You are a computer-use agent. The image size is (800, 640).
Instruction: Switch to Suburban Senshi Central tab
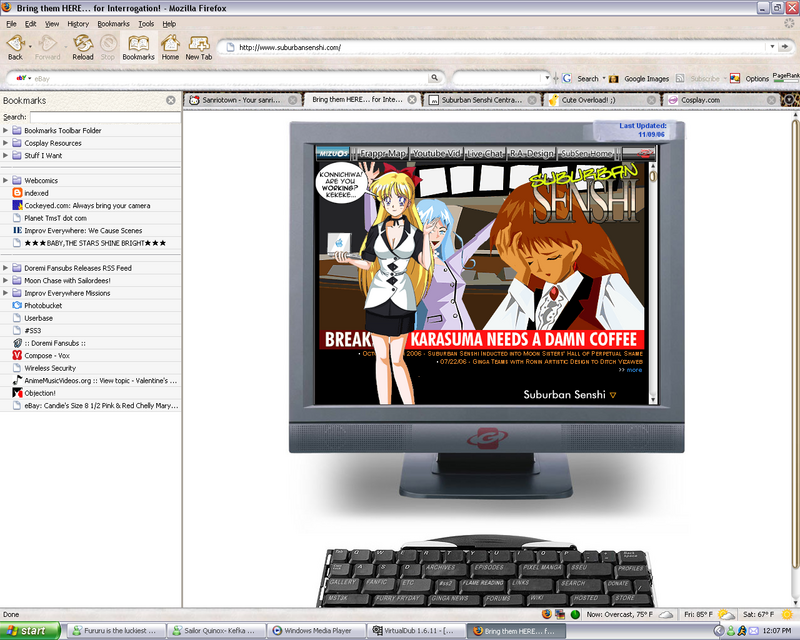point(481,100)
